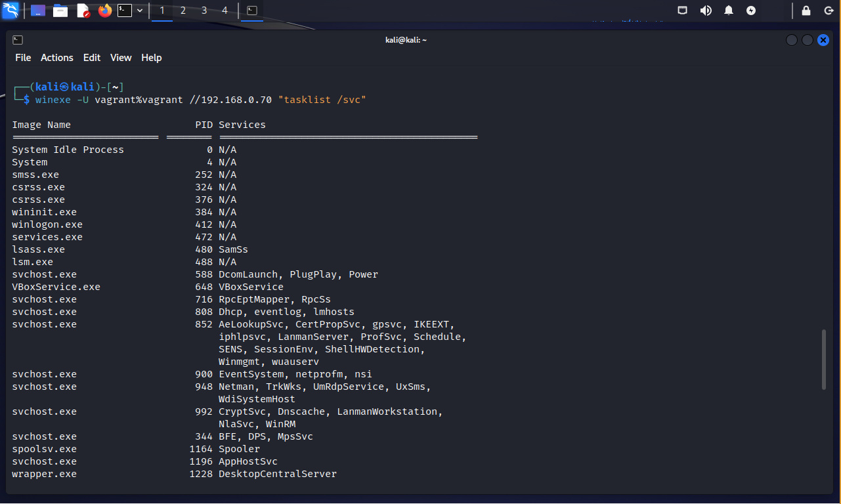Launch the file manager from panel
The height and width of the screenshot is (504, 841).
[x=60, y=10]
